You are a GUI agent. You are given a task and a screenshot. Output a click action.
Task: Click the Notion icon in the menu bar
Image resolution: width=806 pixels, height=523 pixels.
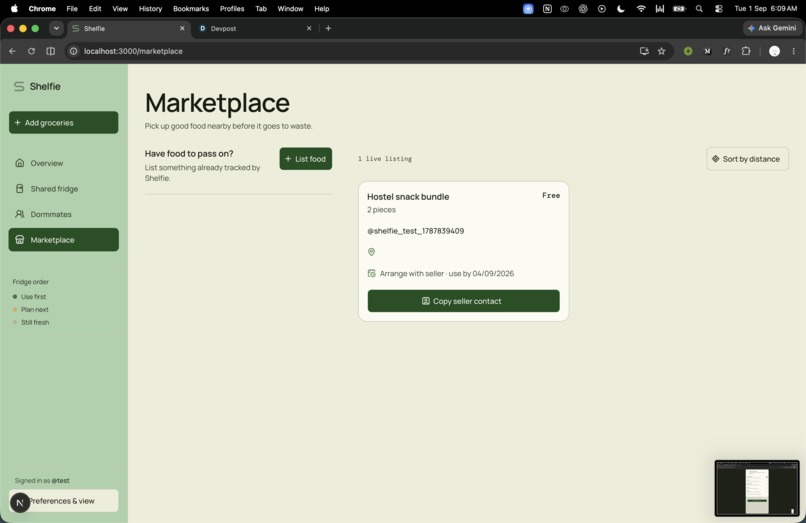click(x=547, y=8)
